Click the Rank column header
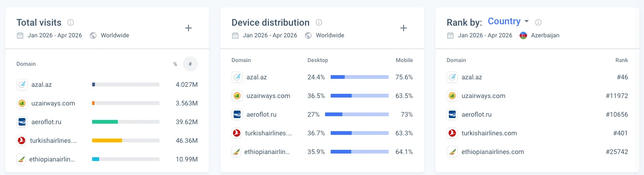644x175 pixels. pyautogui.click(x=622, y=60)
